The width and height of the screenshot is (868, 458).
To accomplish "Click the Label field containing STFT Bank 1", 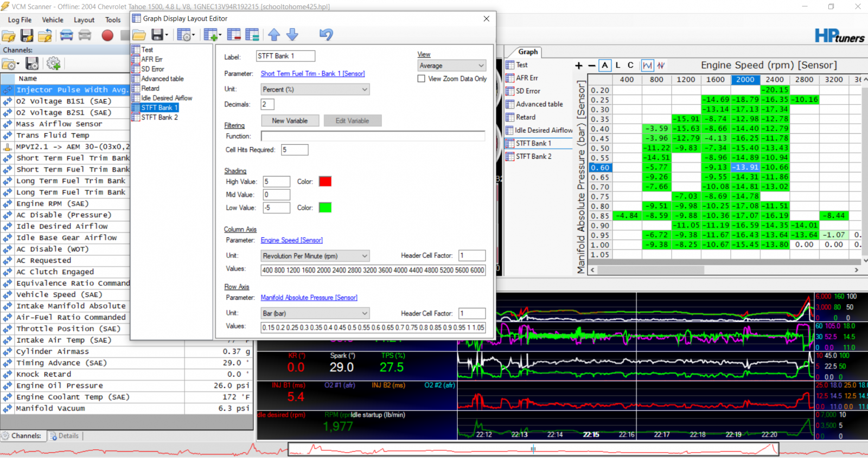I will coord(285,56).
